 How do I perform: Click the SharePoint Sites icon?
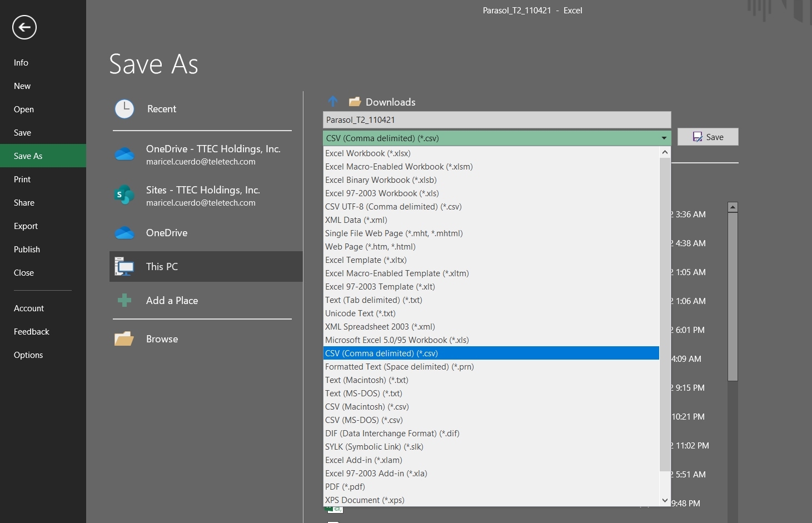(x=124, y=196)
